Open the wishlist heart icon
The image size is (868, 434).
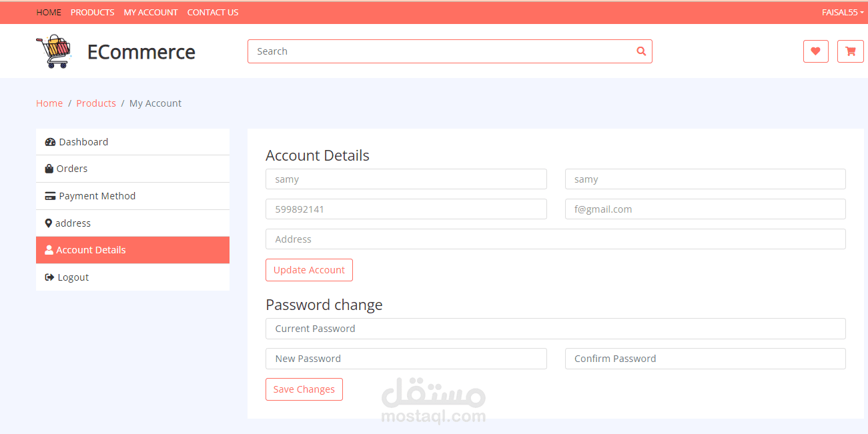coord(815,51)
